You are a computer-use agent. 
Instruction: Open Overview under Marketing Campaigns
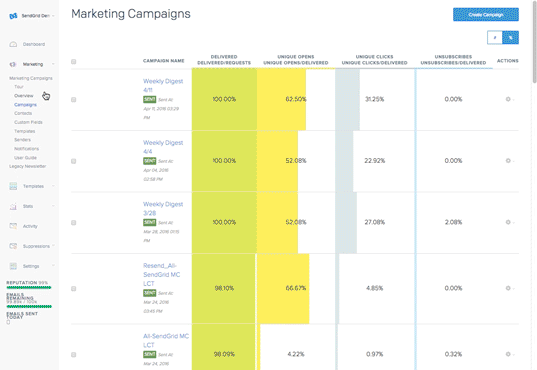[x=24, y=96]
